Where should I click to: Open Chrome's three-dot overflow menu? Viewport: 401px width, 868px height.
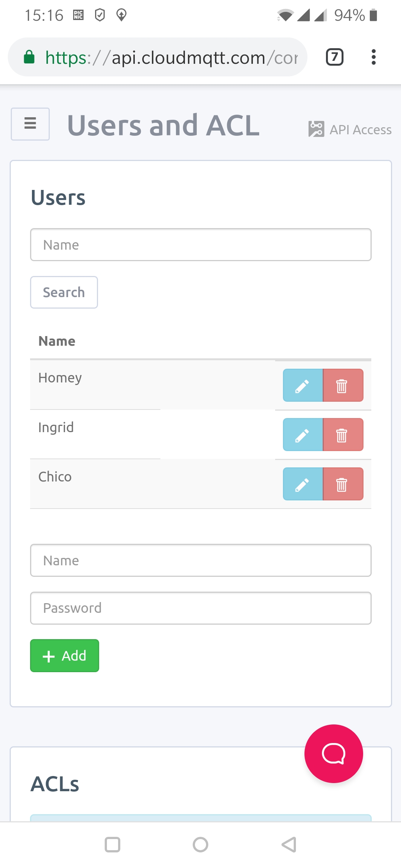coord(374,57)
